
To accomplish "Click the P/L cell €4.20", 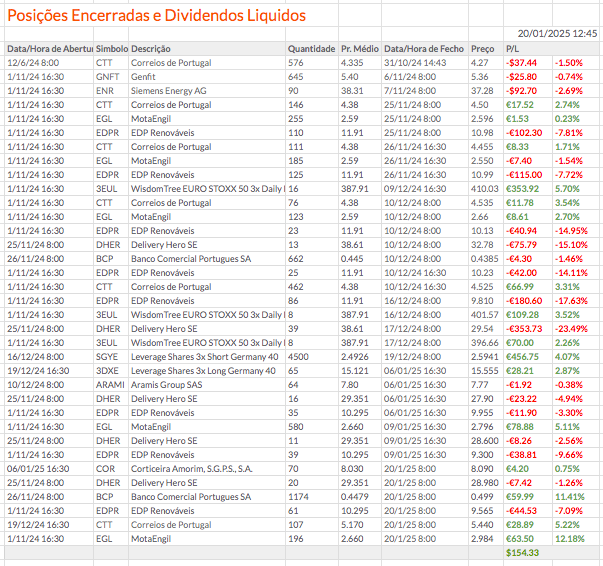I will tap(517, 469).
